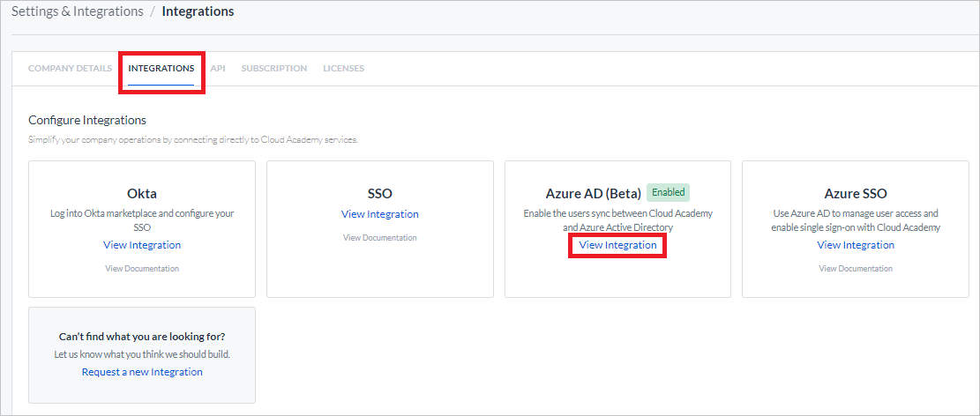Click View Integration under Azure SSO

point(856,245)
